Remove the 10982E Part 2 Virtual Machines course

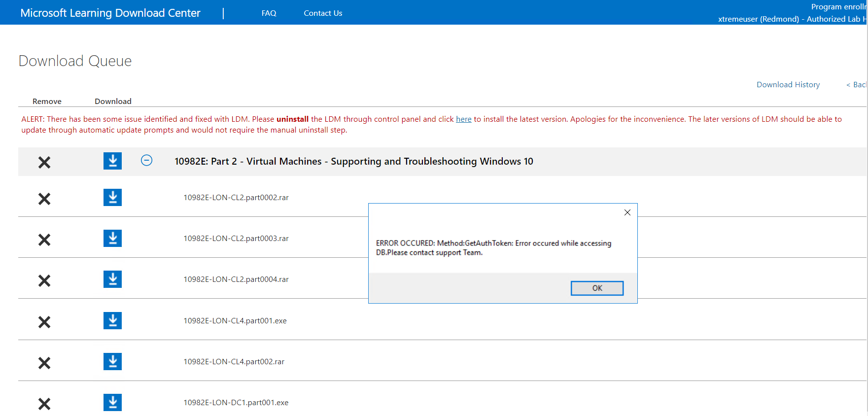(x=44, y=162)
